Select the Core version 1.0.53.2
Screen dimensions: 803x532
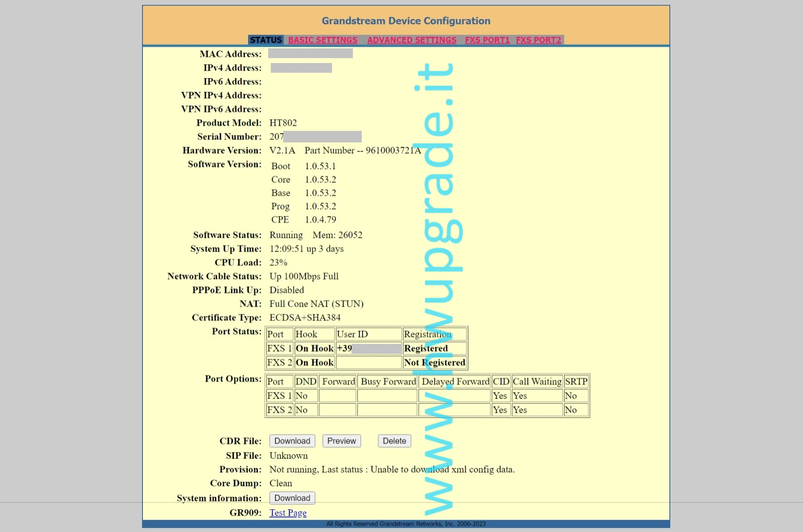coord(320,179)
